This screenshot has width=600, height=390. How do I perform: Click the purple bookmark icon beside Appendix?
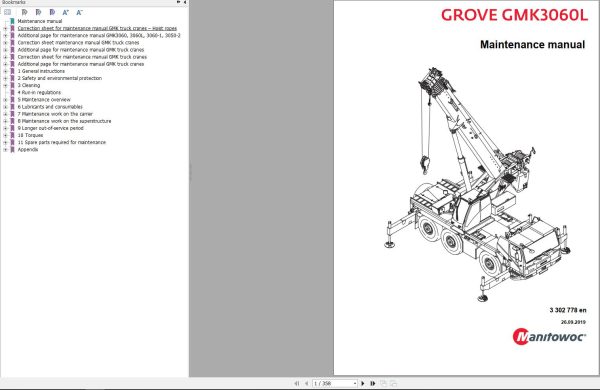12,150
